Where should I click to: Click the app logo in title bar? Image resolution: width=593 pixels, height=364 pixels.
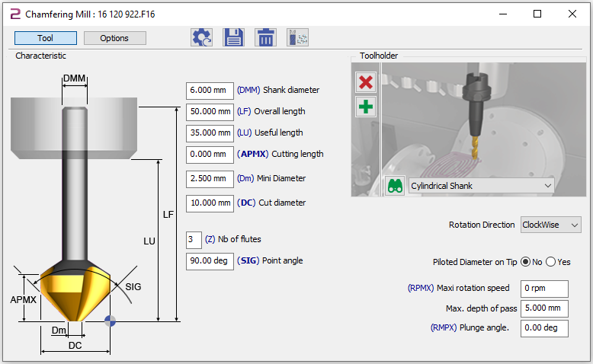14,14
